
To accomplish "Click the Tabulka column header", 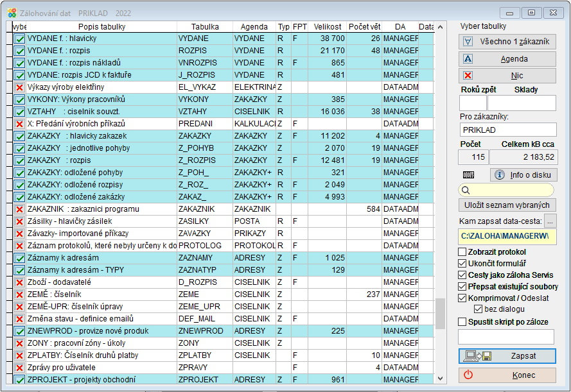I will tap(205, 27).
